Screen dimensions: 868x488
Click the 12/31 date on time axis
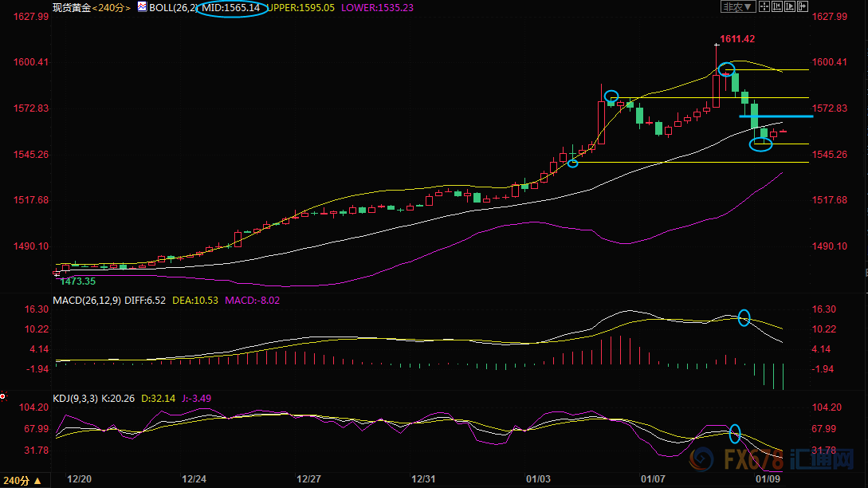(423, 478)
